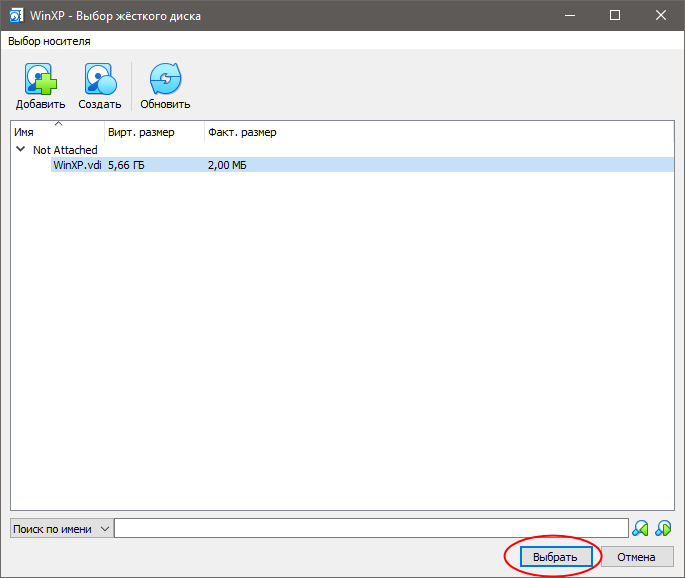
Task: Close the WinXP disk selection window
Action: pos(661,15)
